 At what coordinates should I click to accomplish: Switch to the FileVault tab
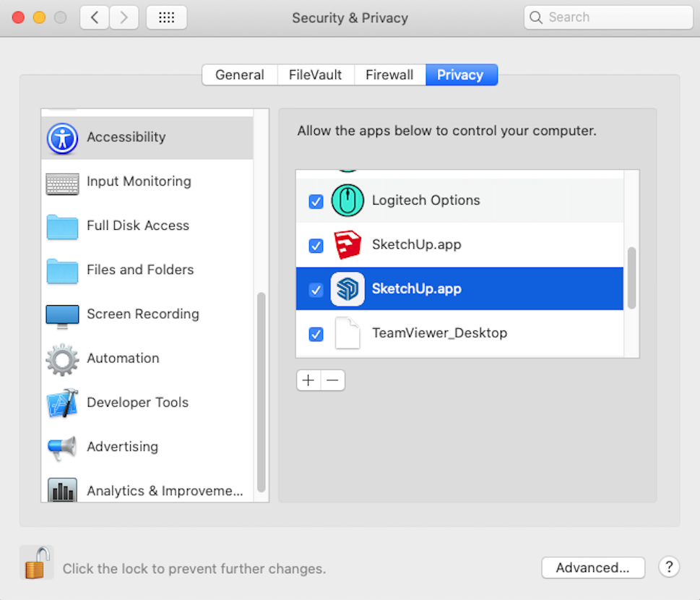(x=315, y=75)
